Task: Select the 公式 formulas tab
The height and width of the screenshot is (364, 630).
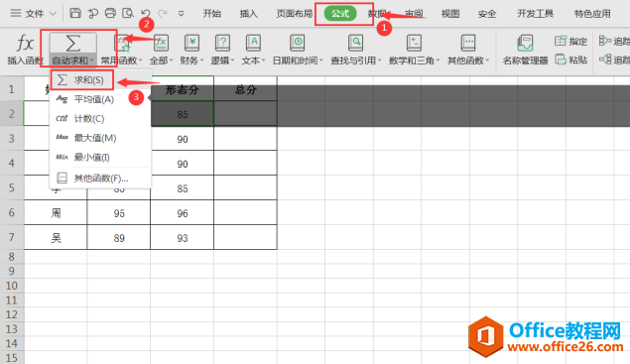Action: point(340,14)
